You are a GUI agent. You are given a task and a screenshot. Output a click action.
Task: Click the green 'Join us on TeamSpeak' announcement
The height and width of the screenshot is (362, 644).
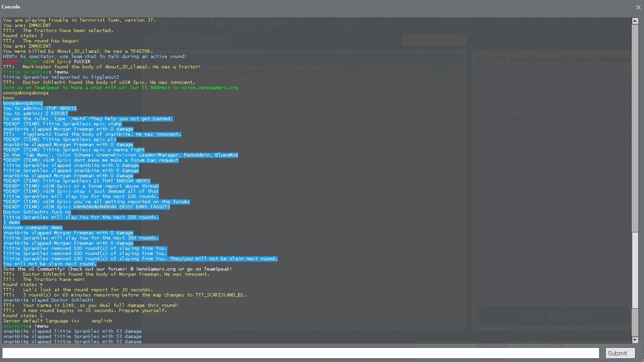(120, 88)
